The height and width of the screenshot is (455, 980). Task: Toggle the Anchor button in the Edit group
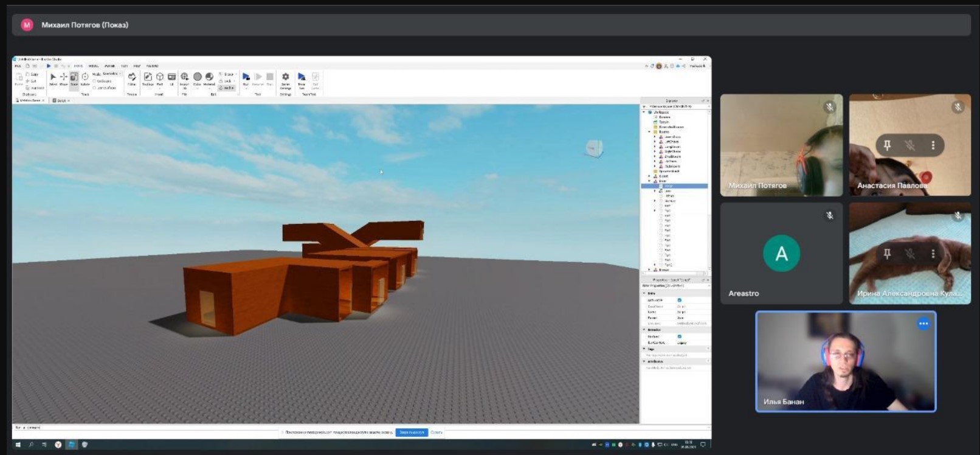click(226, 88)
